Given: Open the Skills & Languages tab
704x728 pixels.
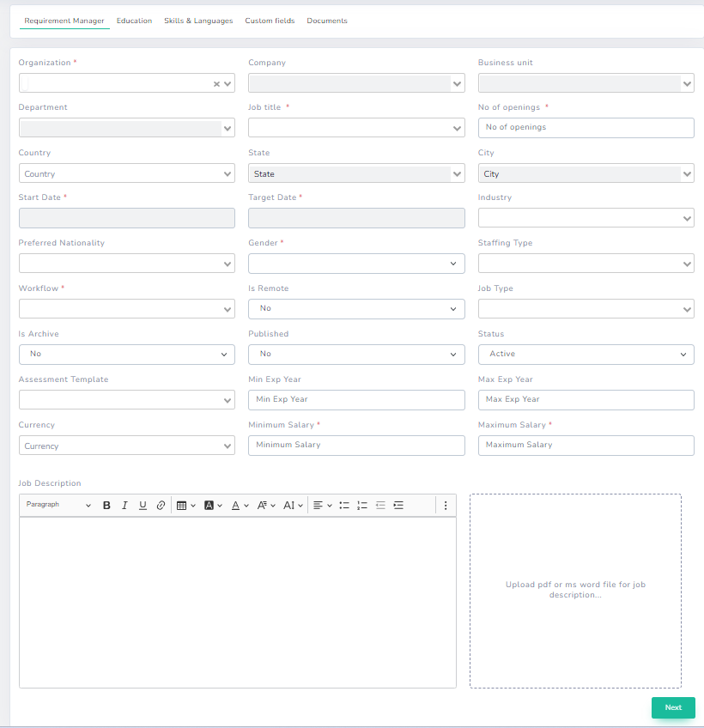Looking at the screenshot, I should (198, 21).
